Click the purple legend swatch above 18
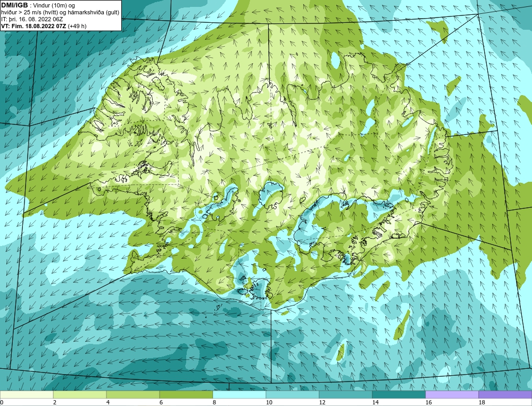This screenshot has width=532, height=406. coord(505,394)
